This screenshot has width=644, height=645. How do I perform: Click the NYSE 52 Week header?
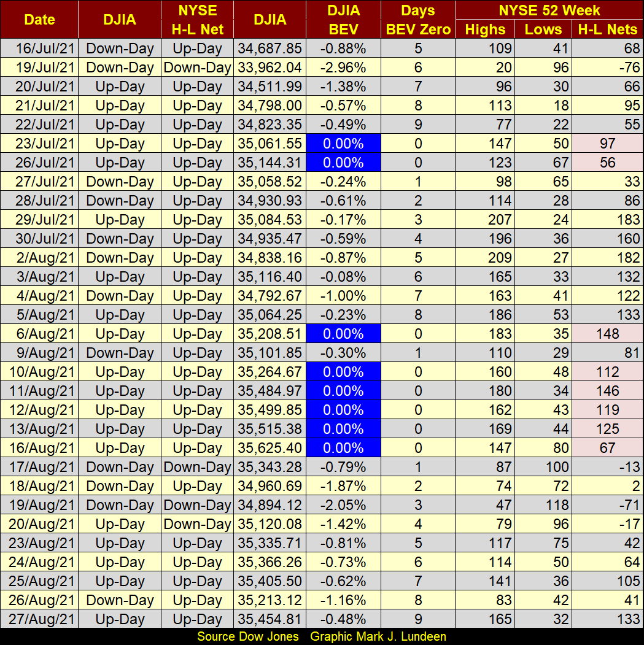[549, 10]
